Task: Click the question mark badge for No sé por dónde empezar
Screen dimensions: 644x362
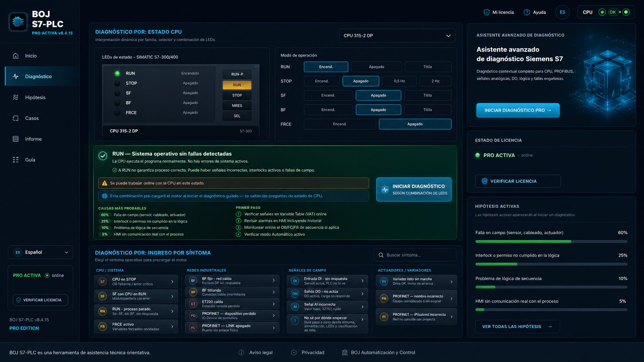Action: click(x=295, y=320)
